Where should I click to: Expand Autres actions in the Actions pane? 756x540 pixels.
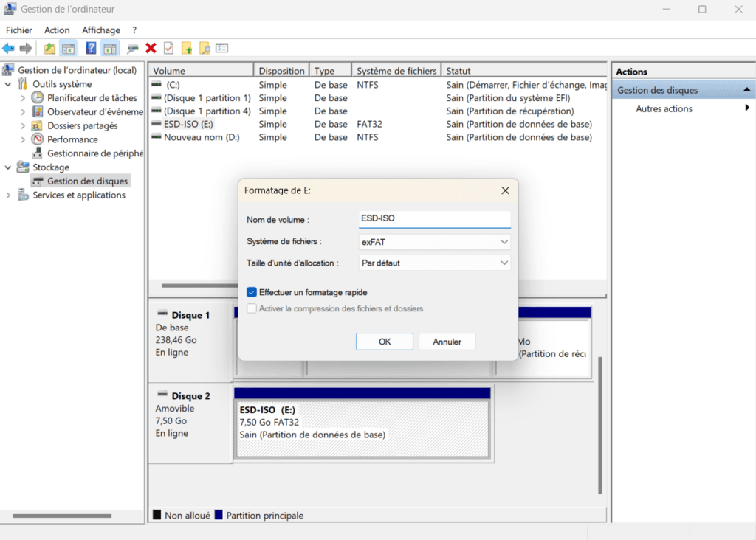point(746,108)
